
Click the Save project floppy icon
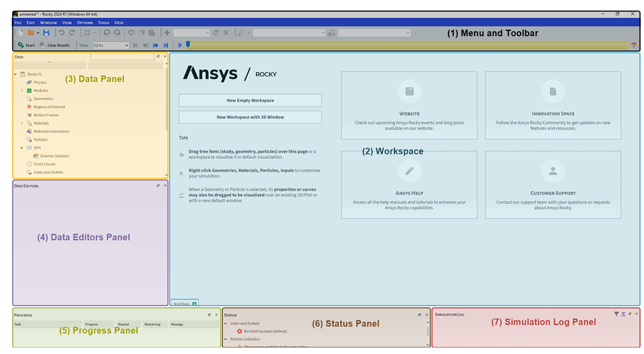(x=46, y=33)
